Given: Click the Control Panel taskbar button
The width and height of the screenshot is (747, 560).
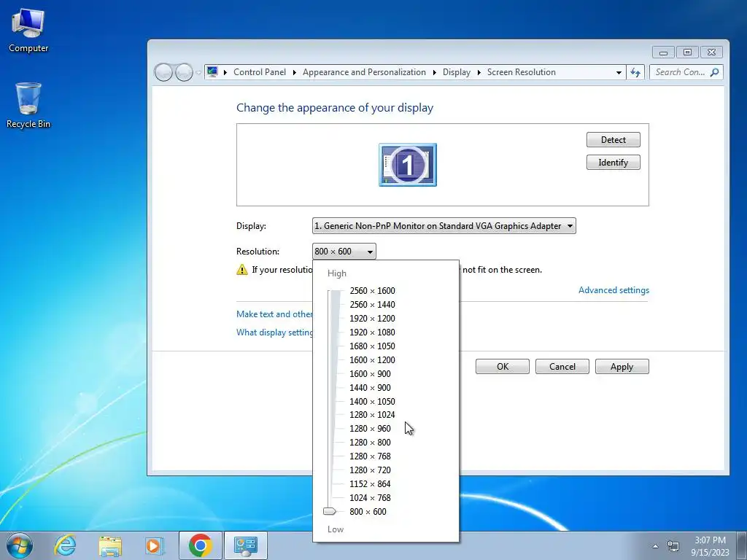Looking at the screenshot, I should click(245, 545).
